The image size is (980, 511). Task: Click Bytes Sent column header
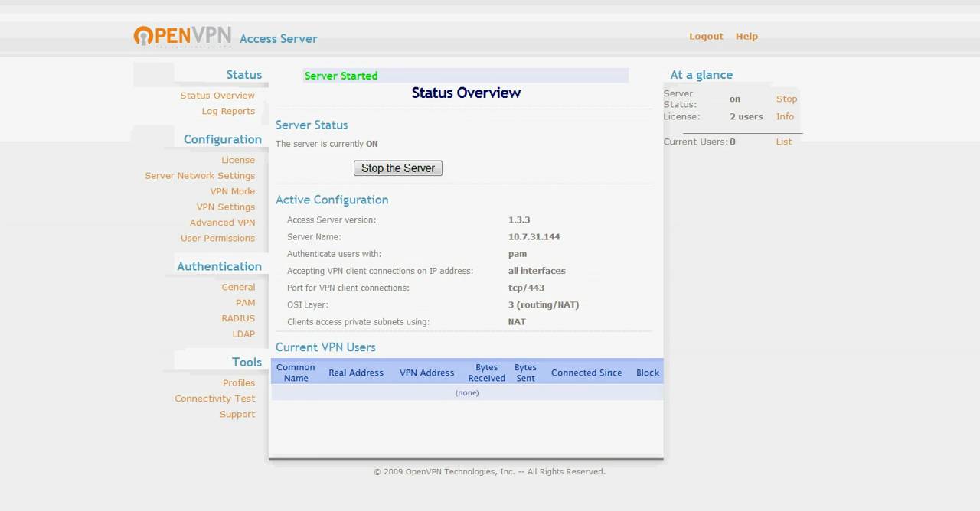[525, 373]
